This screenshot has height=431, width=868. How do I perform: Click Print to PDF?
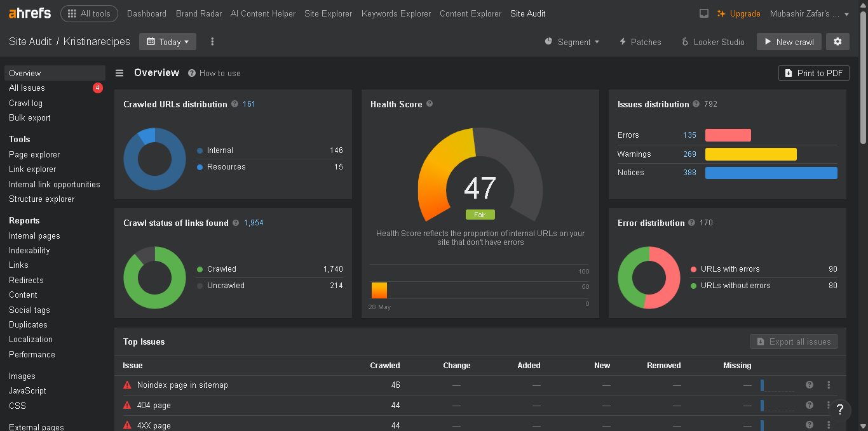click(814, 73)
